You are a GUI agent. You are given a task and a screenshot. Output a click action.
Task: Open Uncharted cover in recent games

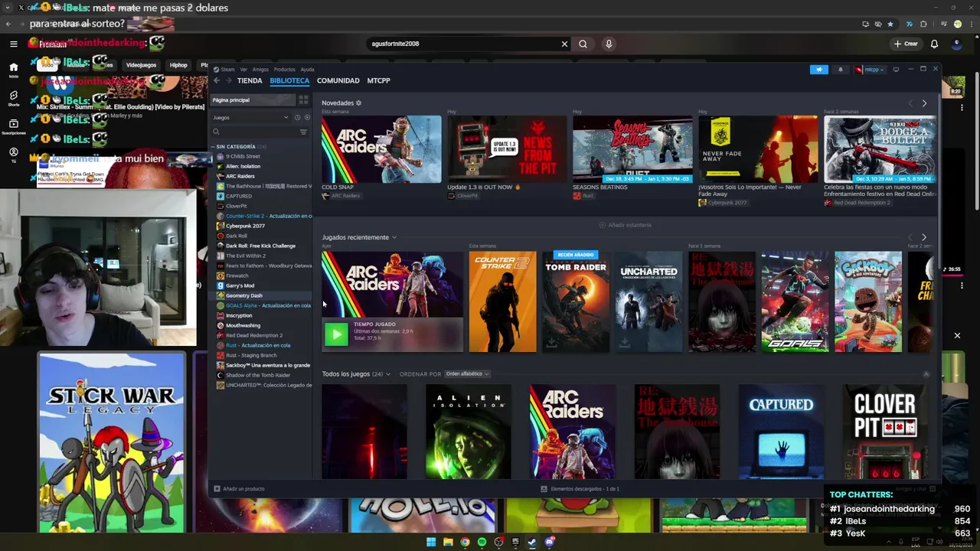click(648, 302)
